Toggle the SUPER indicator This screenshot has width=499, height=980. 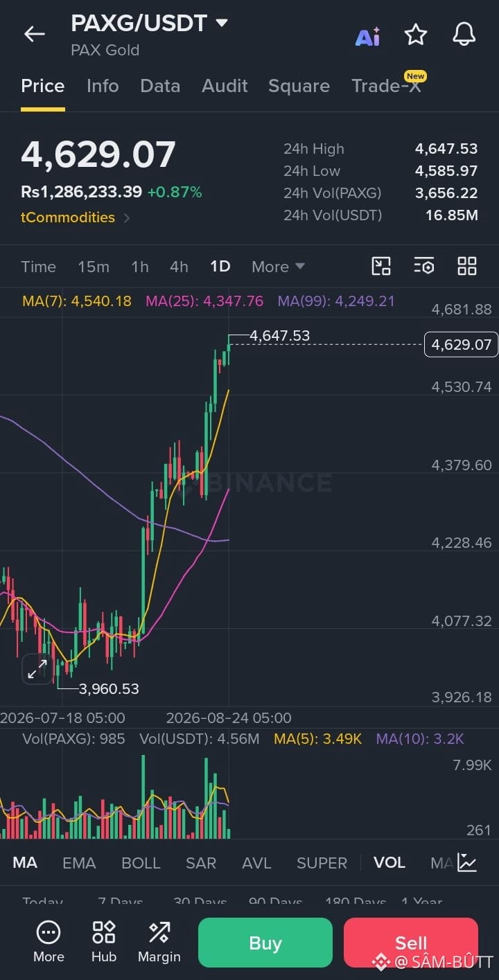click(x=322, y=863)
